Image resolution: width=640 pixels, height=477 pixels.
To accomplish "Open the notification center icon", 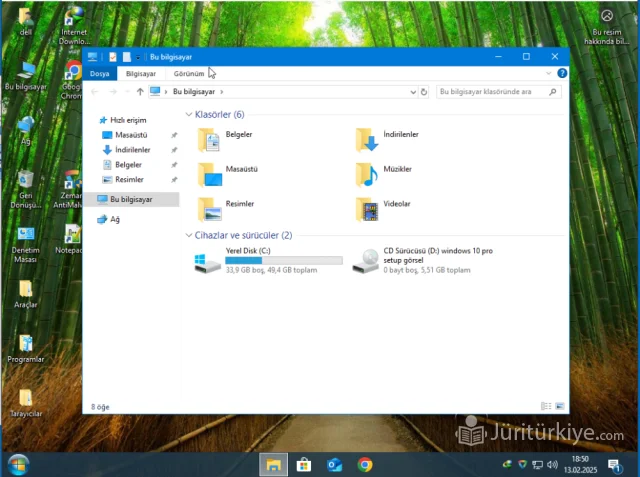I will point(615,465).
